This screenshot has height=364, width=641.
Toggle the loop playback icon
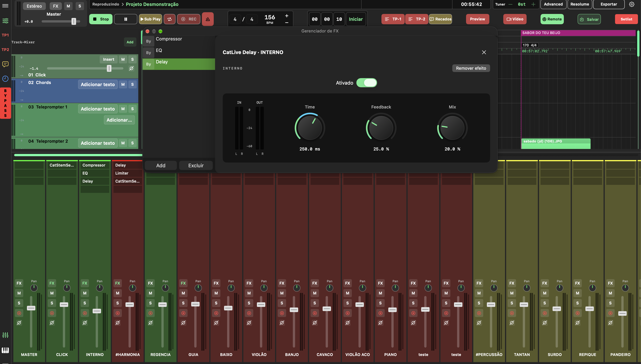(169, 19)
